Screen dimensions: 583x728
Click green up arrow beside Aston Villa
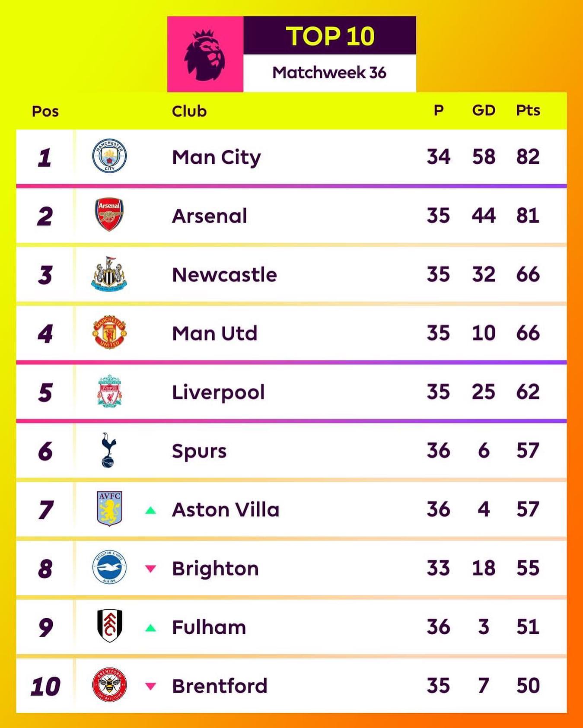coord(150,510)
